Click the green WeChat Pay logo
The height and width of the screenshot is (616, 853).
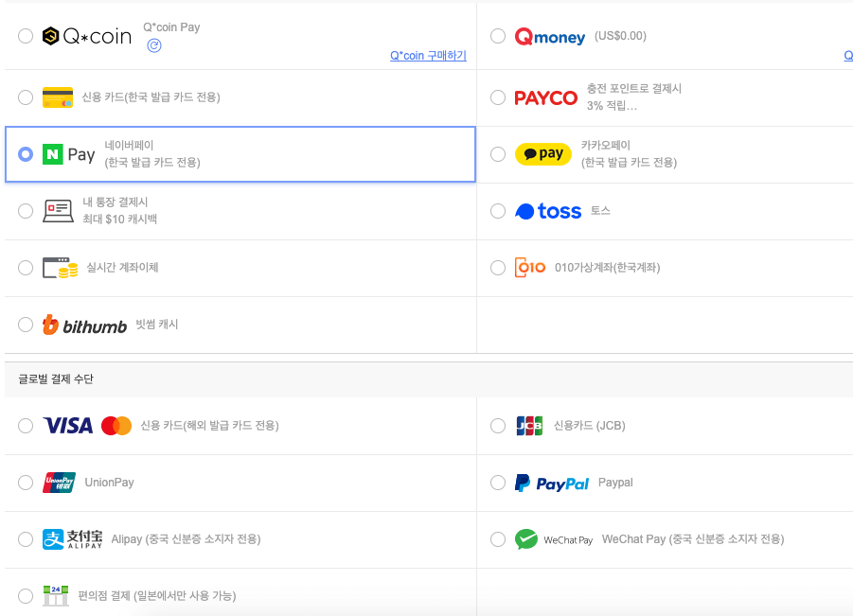(553, 539)
